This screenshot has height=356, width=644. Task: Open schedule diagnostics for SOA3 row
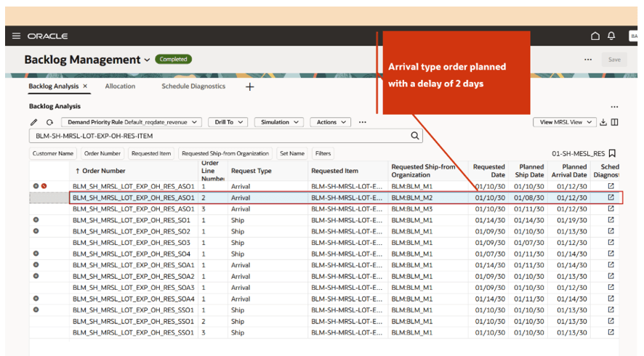611,287
